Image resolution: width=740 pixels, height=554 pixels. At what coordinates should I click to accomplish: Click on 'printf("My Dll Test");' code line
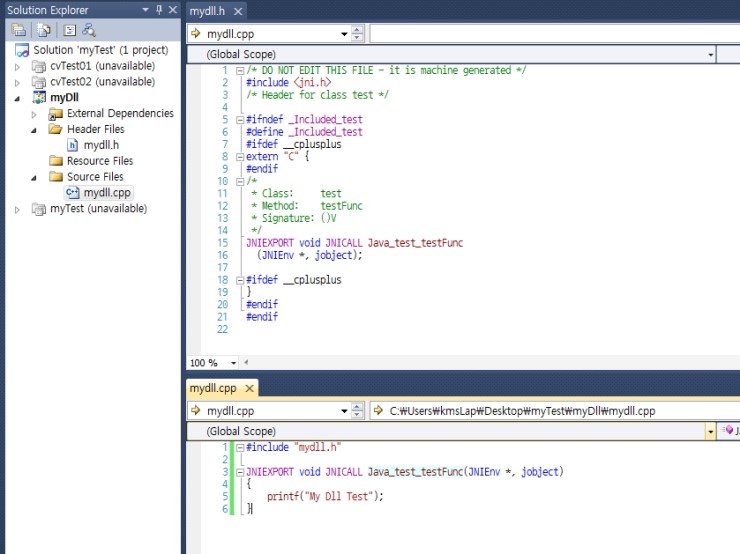point(325,496)
